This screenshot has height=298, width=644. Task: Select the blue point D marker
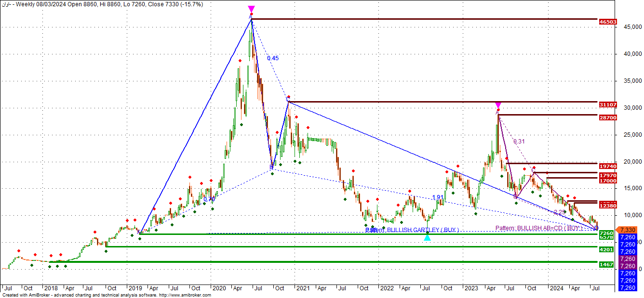(x=596, y=228)
